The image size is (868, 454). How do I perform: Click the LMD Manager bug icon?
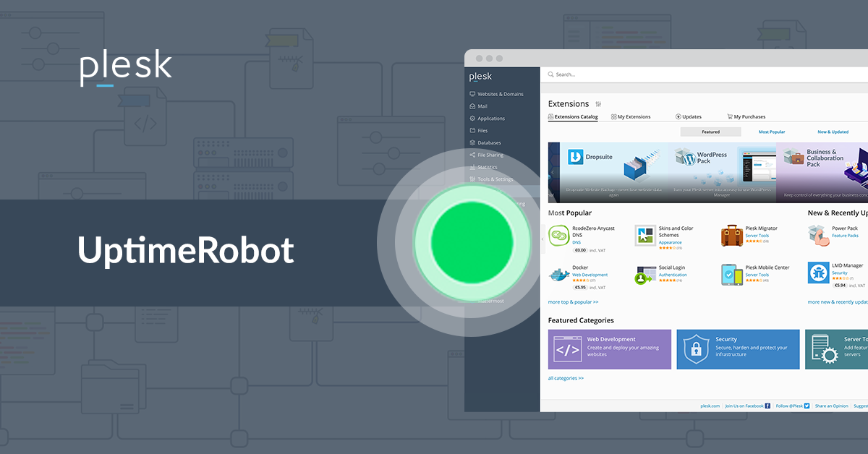[x=817, y=273]
